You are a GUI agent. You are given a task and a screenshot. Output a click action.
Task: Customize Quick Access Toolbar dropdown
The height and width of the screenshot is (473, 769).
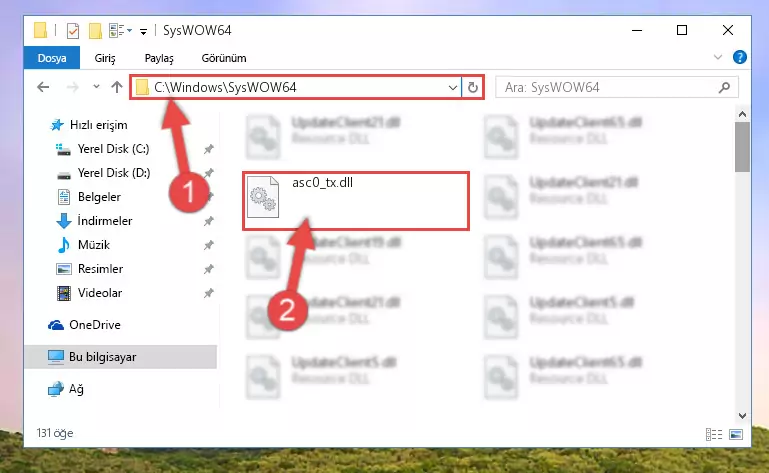[143, 31]
